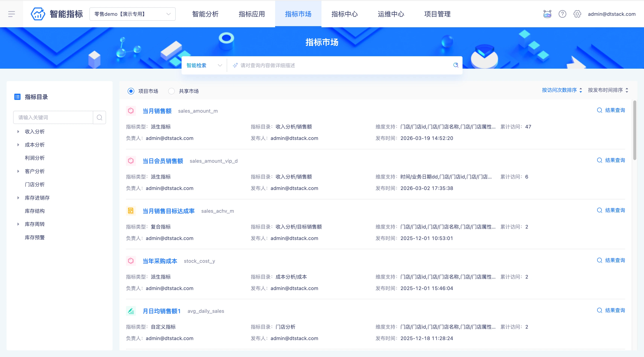The image size is (644, 357).
Task: Click the magnifier icon for 当日会员销售额 结果查询
Action: pyautogui.click(x=600, y=160)
